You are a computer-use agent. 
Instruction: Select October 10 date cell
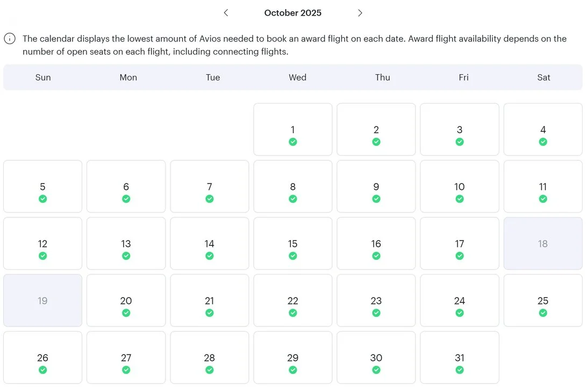(x=460, y=187)
